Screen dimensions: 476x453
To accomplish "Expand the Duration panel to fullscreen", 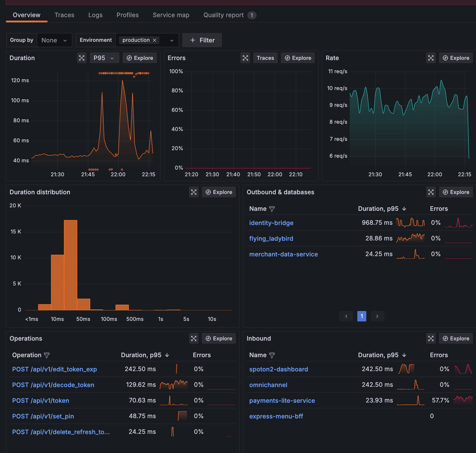I will (x=82, y=58).
